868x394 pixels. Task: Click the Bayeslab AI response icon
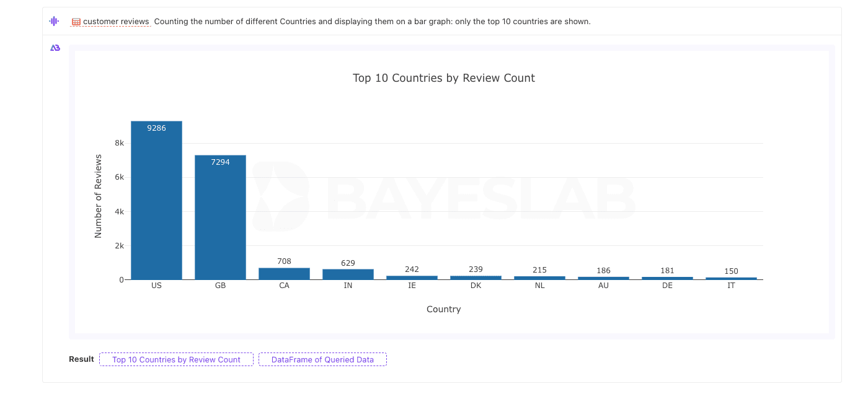point(55,48)
